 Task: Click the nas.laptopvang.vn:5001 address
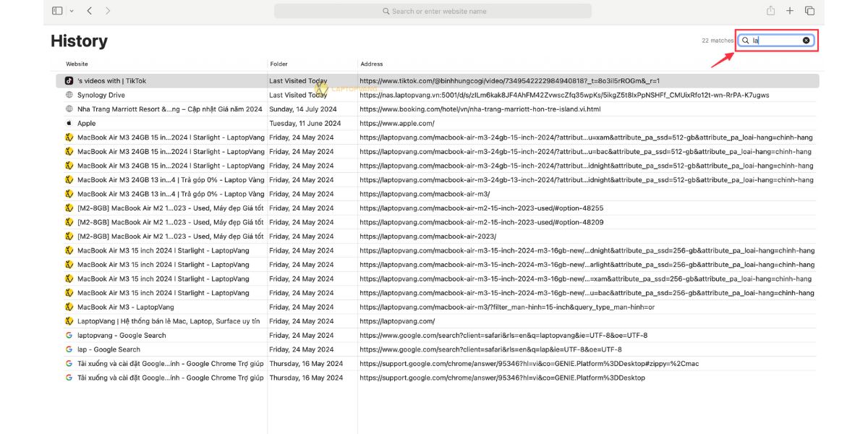(x=564, y=95)
